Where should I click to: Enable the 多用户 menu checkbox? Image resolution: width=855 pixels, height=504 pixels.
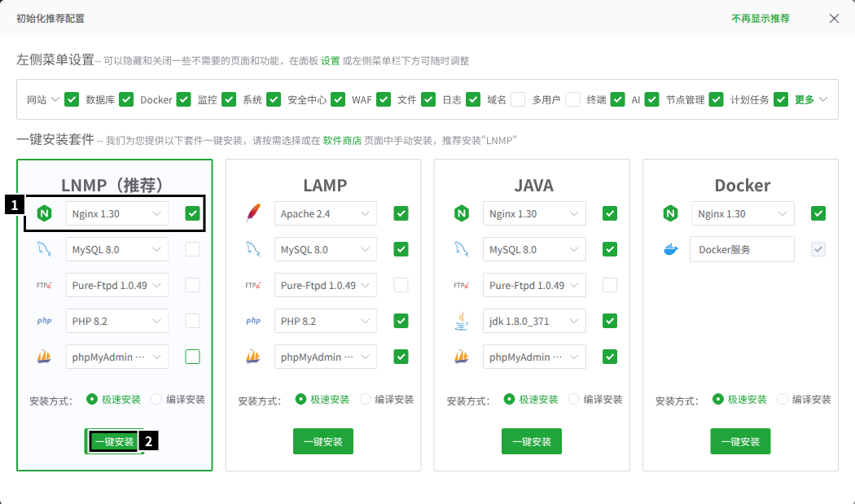click(x=572, y=99)
